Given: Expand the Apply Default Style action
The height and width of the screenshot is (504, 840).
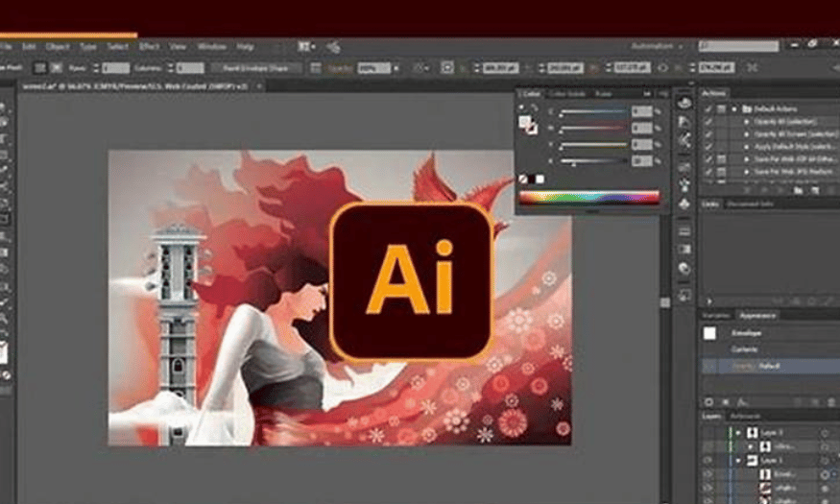Looking at the screenshot, I should [746, 146].
